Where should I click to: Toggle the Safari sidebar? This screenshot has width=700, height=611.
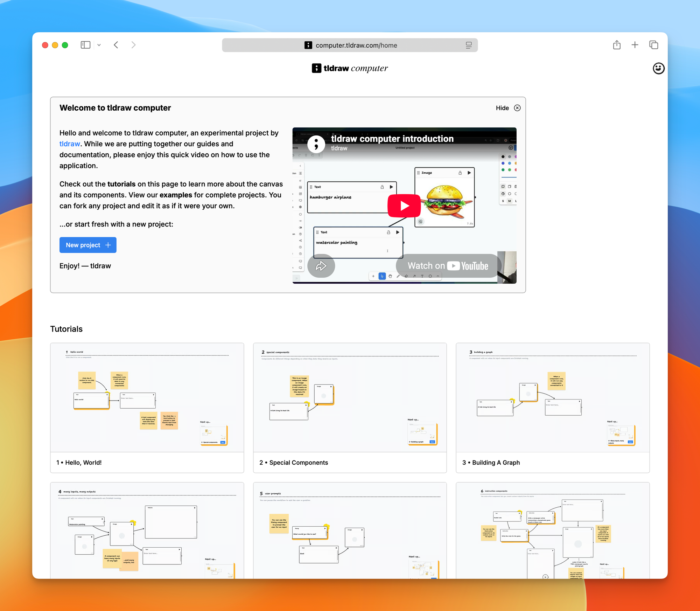[85, 45]
